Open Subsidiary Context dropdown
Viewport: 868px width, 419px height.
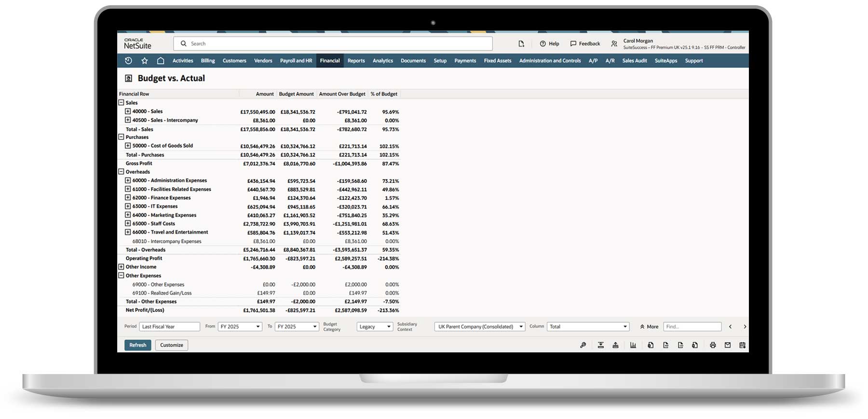(x=480, y=327)
